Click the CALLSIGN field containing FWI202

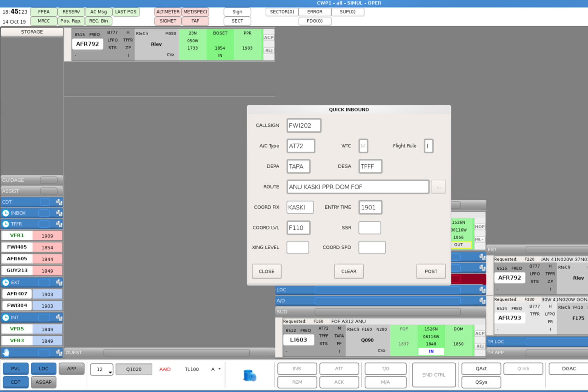pos(304,126)
